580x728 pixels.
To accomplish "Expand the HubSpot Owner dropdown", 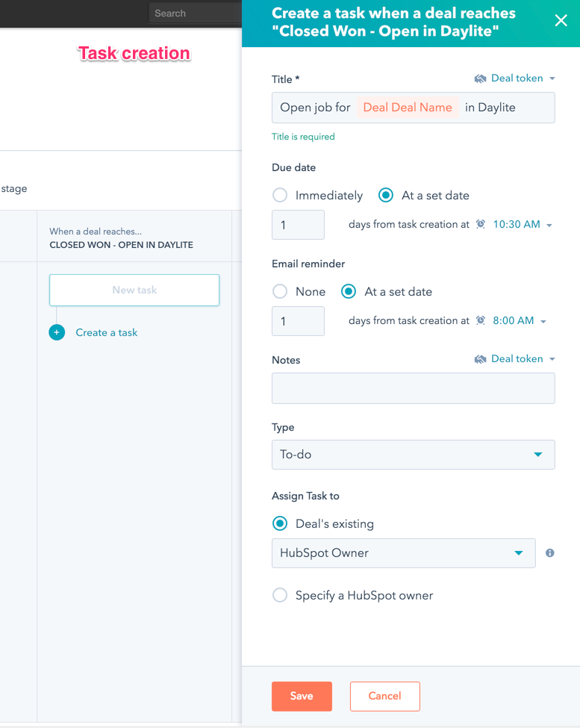I will click(x=403, y=553).
